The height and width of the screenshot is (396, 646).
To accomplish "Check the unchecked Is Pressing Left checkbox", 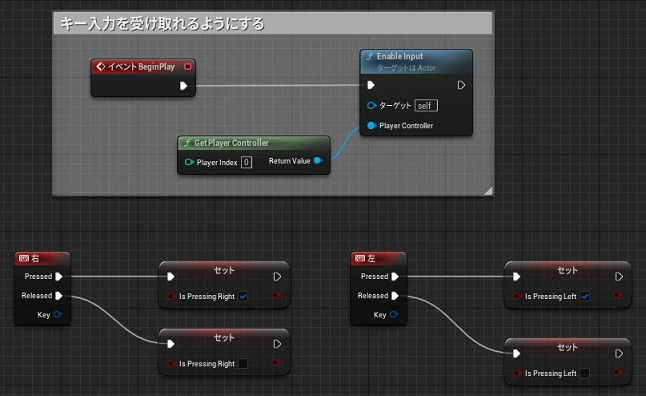I will point(585,373).
